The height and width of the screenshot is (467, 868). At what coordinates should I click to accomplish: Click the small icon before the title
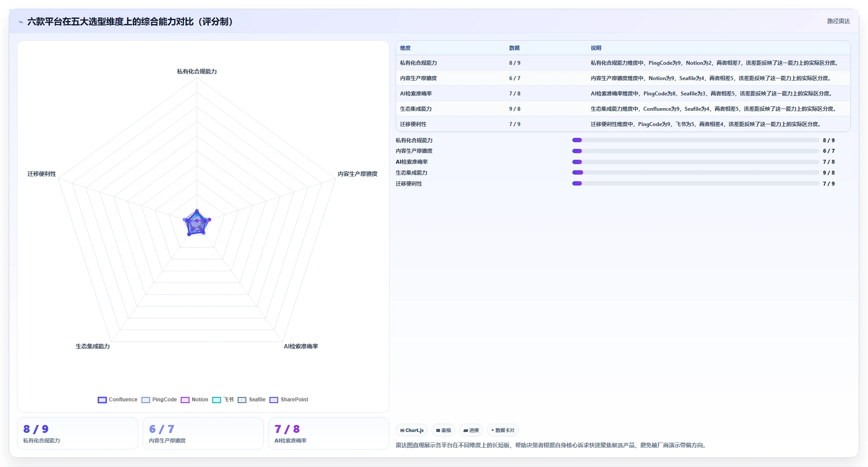pos(21,22)
